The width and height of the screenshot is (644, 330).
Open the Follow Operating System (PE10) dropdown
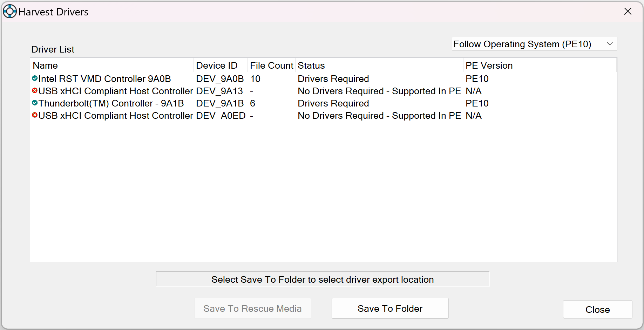click(534, 44)
